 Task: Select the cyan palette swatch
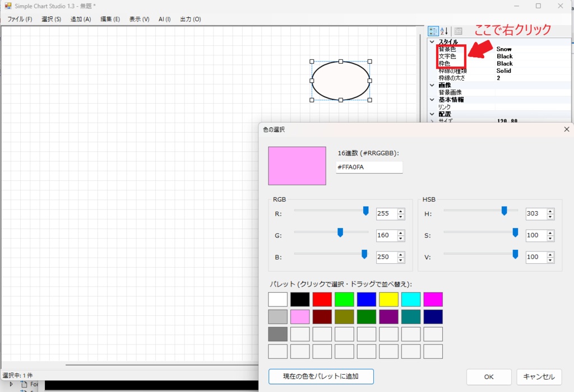pyautogui.click(x=411, y=300)
